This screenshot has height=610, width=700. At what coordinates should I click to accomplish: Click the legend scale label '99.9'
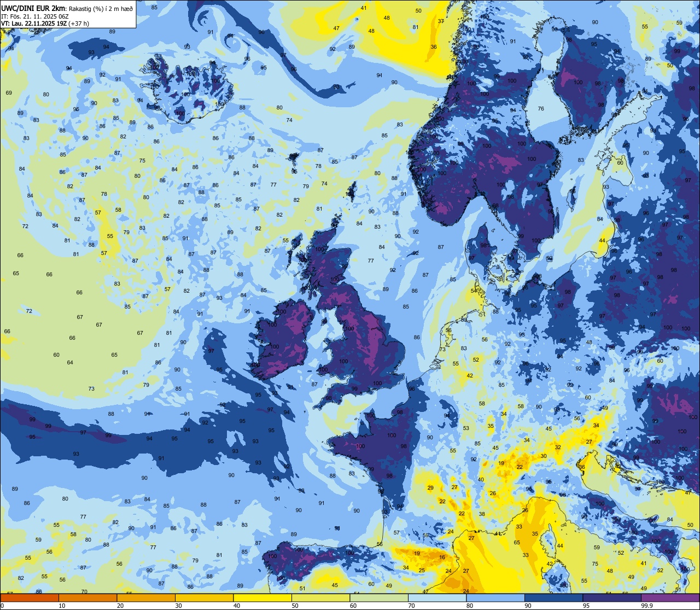[x=647, y=606]
